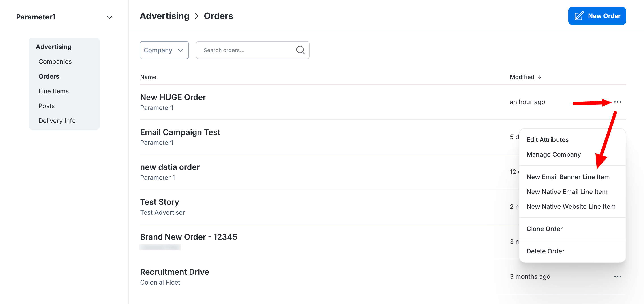
Task: Go to Companies in the sidebar
Action: pyautogui.click(x=55, y=62)
